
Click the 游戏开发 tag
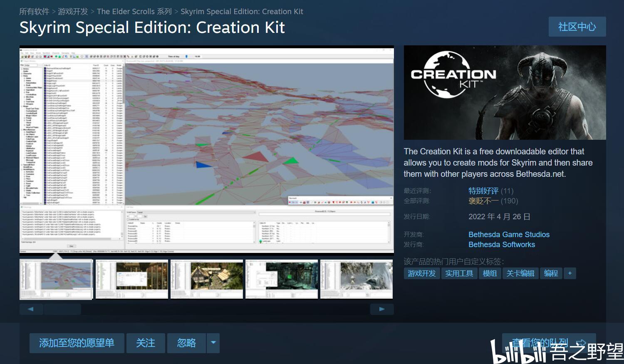coord(422,273)
